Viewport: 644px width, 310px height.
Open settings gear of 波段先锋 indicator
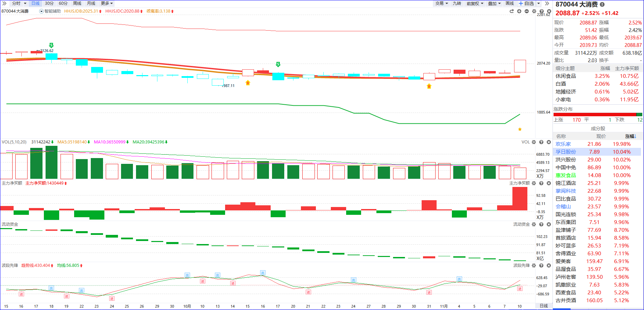(x=534, y=265)
